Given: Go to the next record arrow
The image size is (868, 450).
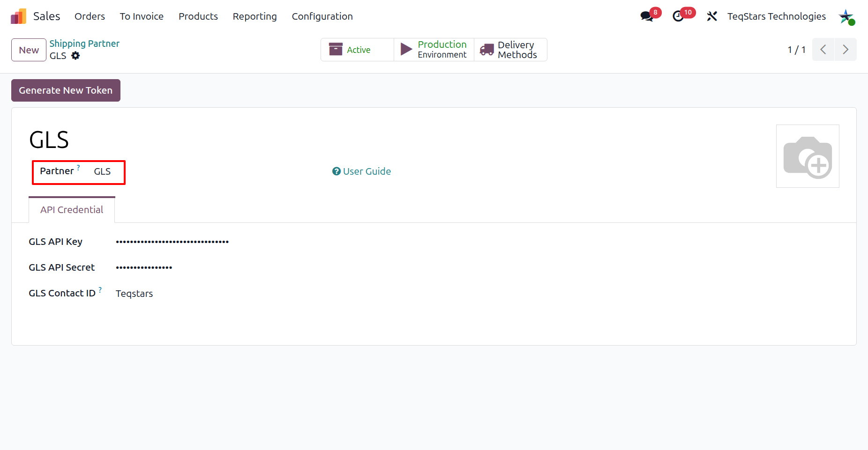Looking at the screenshot, I should tap(846, 50).
